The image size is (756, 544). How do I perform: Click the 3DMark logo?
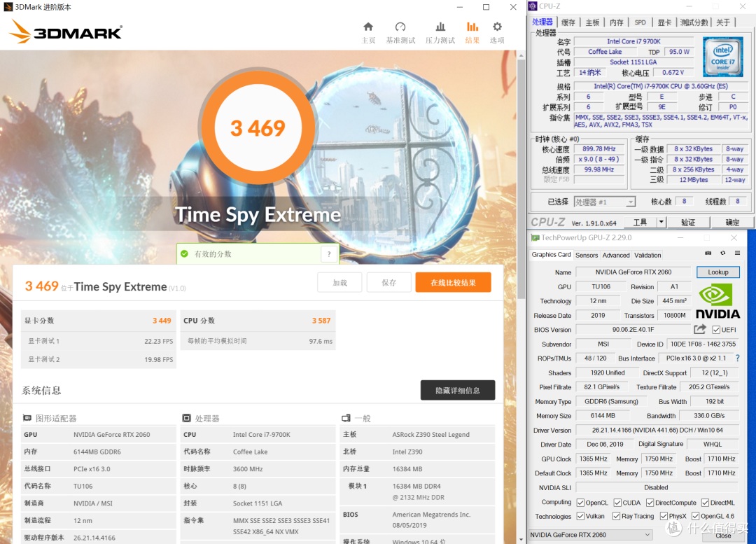(66, 32)
